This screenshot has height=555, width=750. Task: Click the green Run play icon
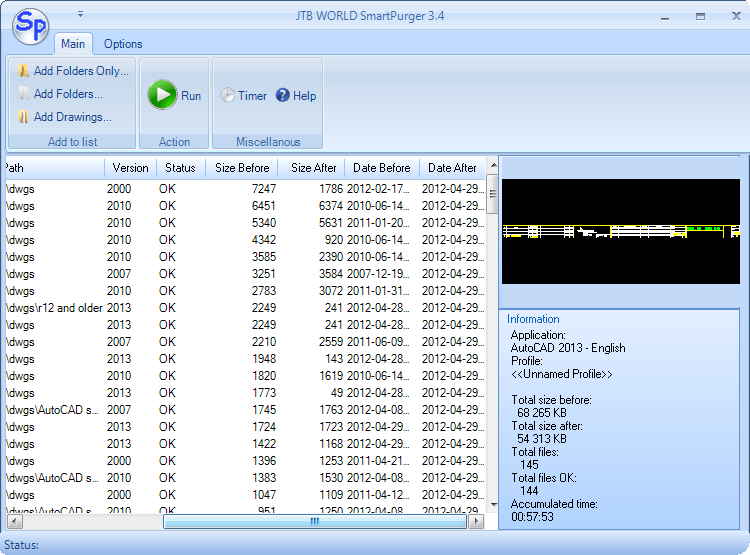[162, 95]
